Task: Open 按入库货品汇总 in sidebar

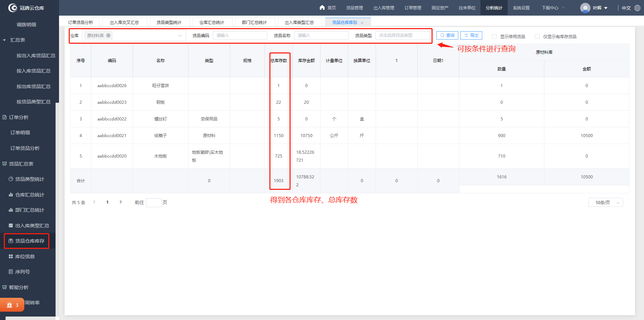Action: [33, 71]
